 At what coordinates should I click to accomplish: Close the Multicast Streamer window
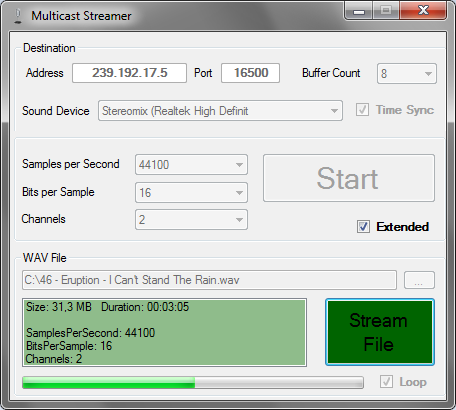click(x=423, y=11)
